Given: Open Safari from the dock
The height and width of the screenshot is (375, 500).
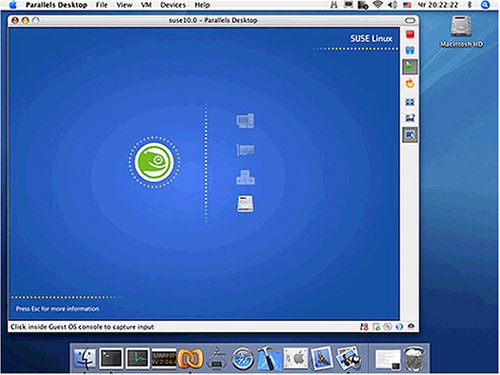Looking at the screenshot, I should [x=242, y=359].
